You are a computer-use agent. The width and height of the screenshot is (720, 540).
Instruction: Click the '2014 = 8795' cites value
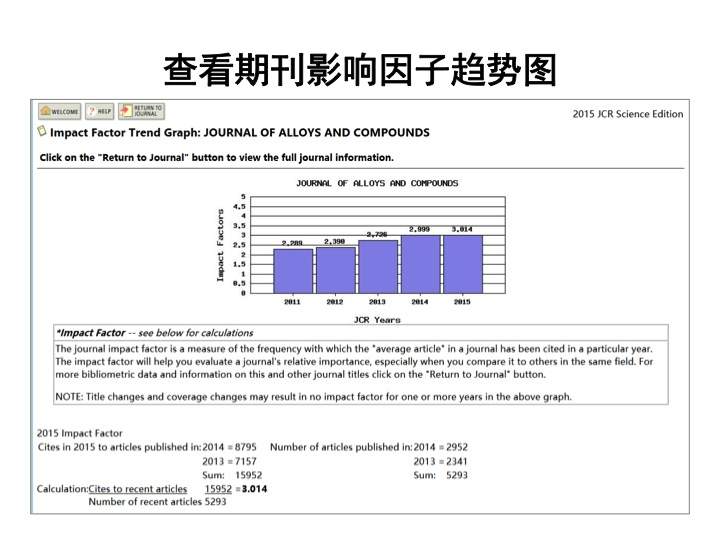coord(229,447)
